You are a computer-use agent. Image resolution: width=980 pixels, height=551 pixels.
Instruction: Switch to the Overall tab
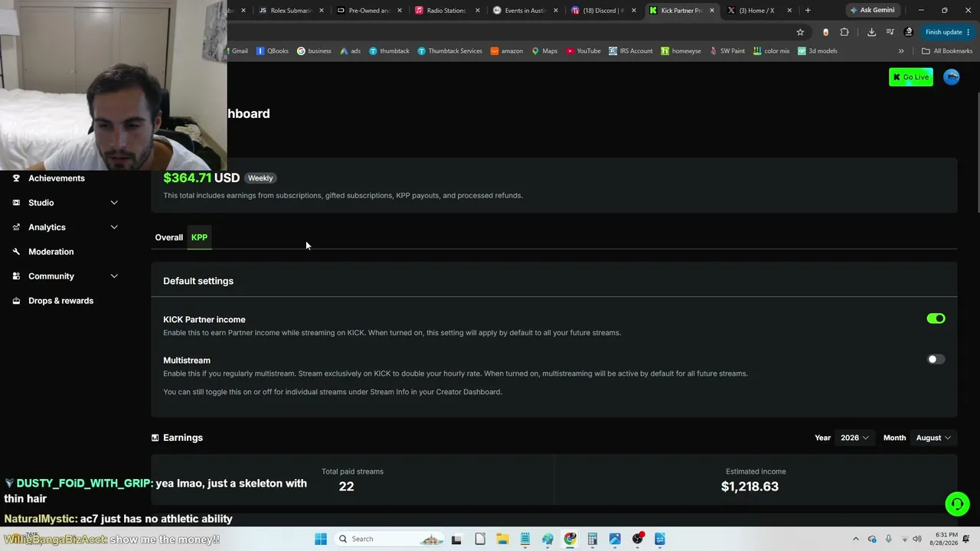click(x=169, y=237)
